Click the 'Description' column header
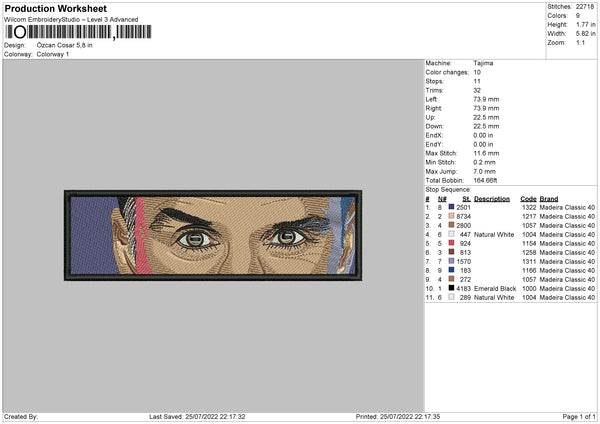Screen dimensions: 600x424 (x=492, y=199)
